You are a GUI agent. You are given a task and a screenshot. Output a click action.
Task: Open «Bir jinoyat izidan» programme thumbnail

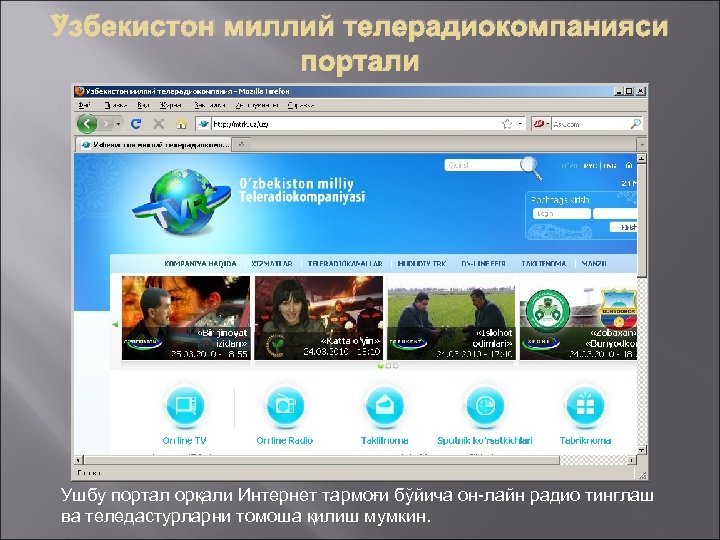186,318
